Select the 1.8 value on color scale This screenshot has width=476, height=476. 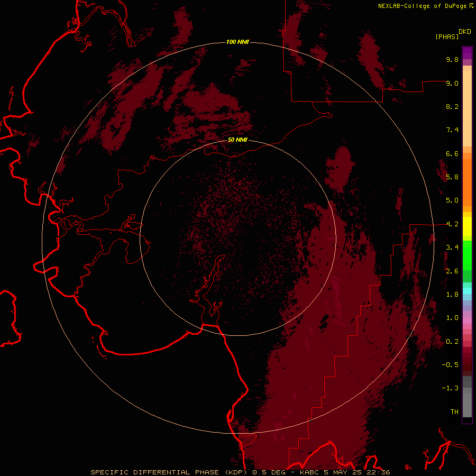452,295
